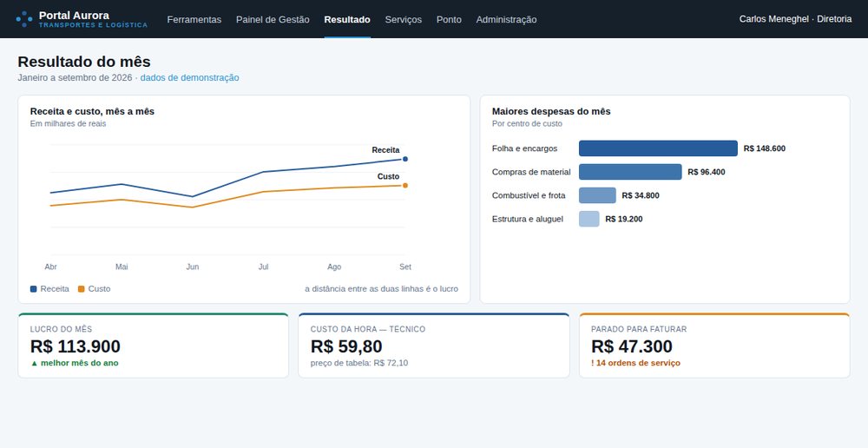Open the Ponto menu item
Screen dimensions: 868x448
pos(449,19)
